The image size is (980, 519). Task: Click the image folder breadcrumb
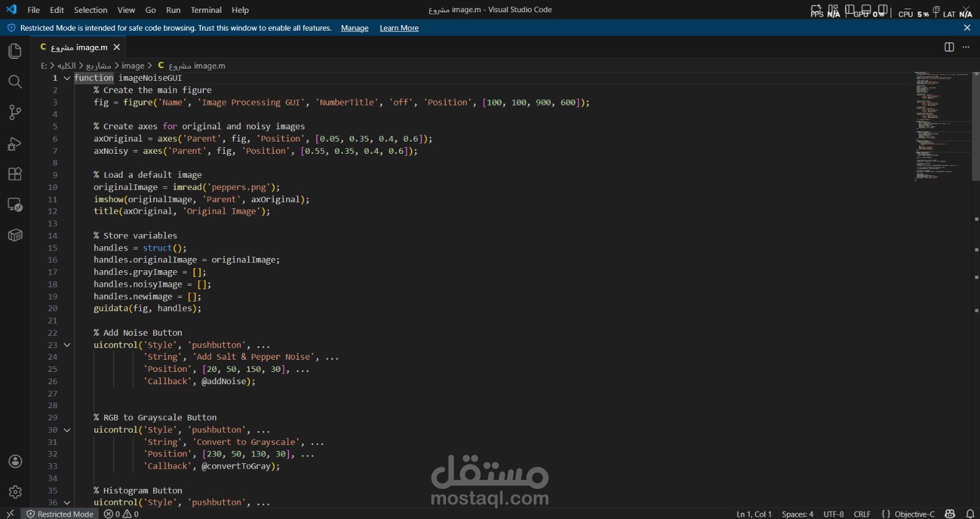(133, 66)
